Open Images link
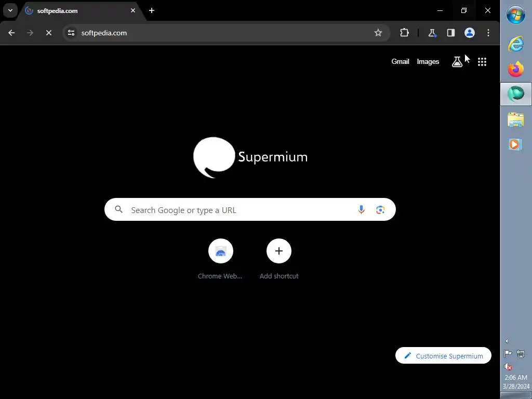 (428, 62)
